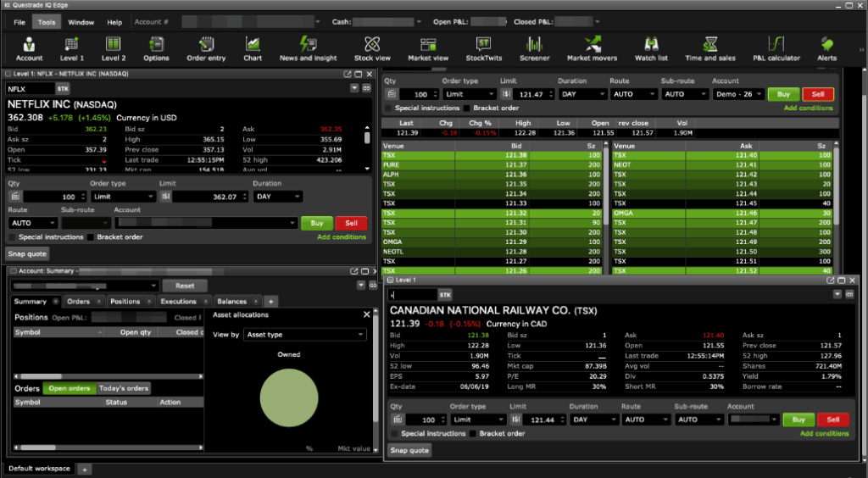Screen dimensions: 868x478
Task: Click Sell in Level 2 order entry
Action: click(x=818, y=94)
